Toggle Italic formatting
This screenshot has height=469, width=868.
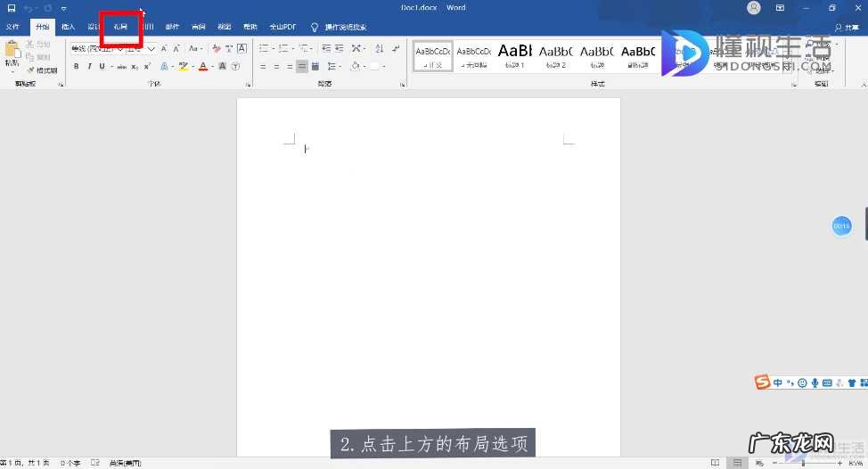coord(89,67)
